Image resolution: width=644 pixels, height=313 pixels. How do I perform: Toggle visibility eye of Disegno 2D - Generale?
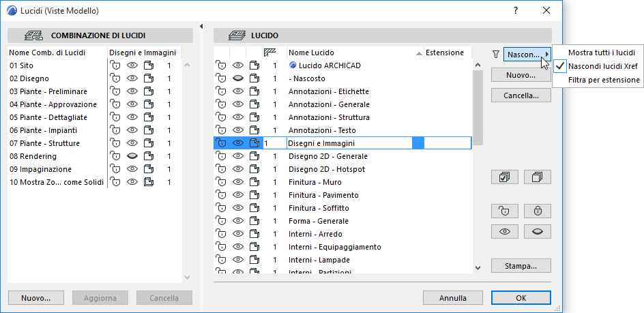click(x=238, y=156)
